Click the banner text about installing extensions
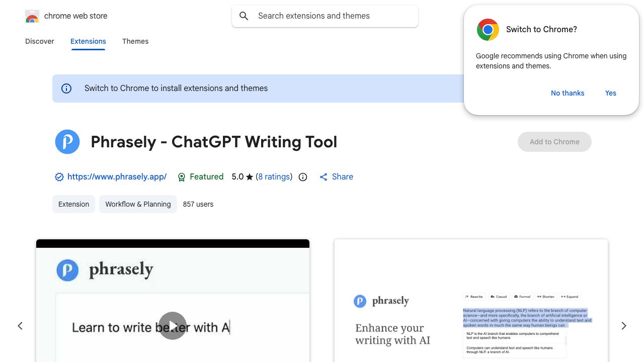Screen dimensions: 644x362 (x=176, y=88)
